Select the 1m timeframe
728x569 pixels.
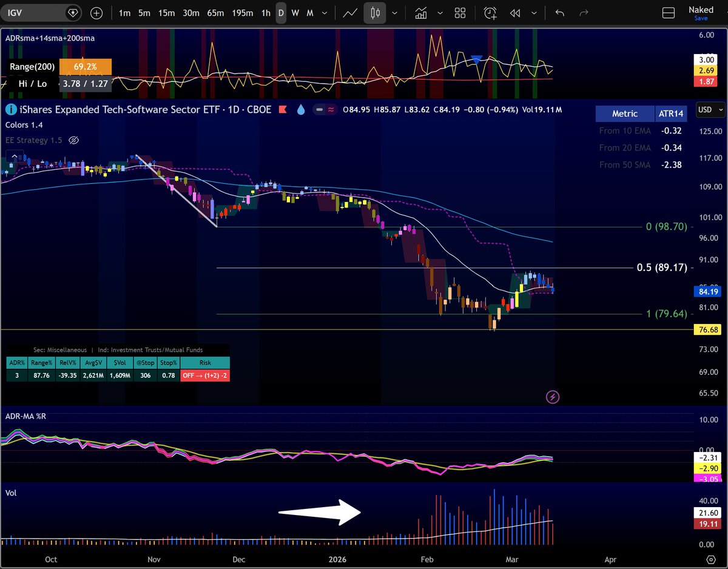point(124,13)
